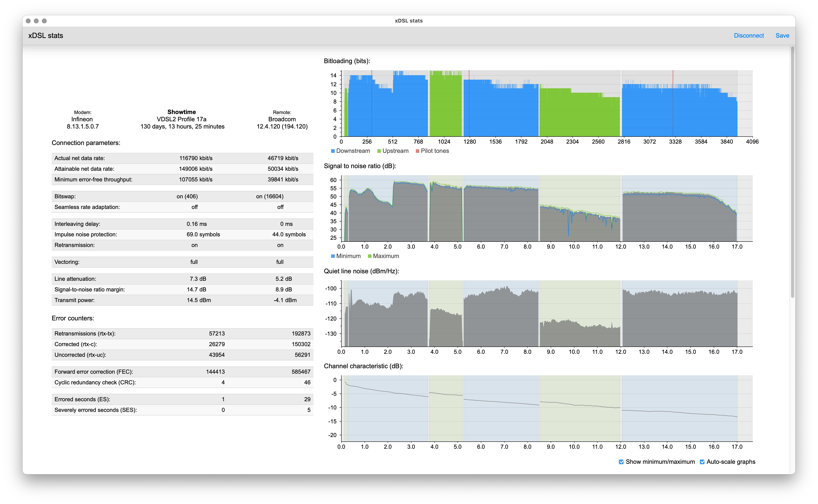The width and height of the screenshot is (818, 504).
Task: Click the blue Minimum SNR legend swatch
Action: click(333, 256)
